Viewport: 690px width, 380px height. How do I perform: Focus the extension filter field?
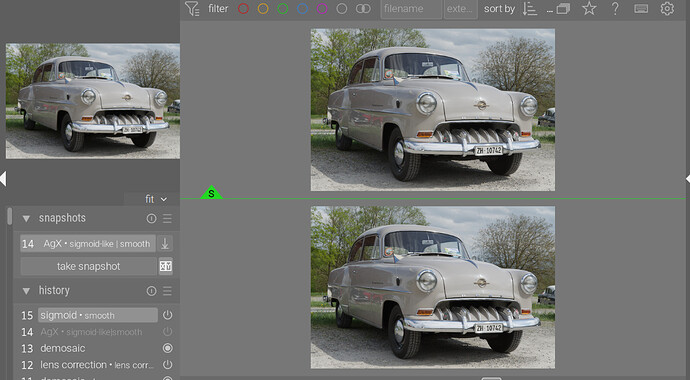[461, 9]
